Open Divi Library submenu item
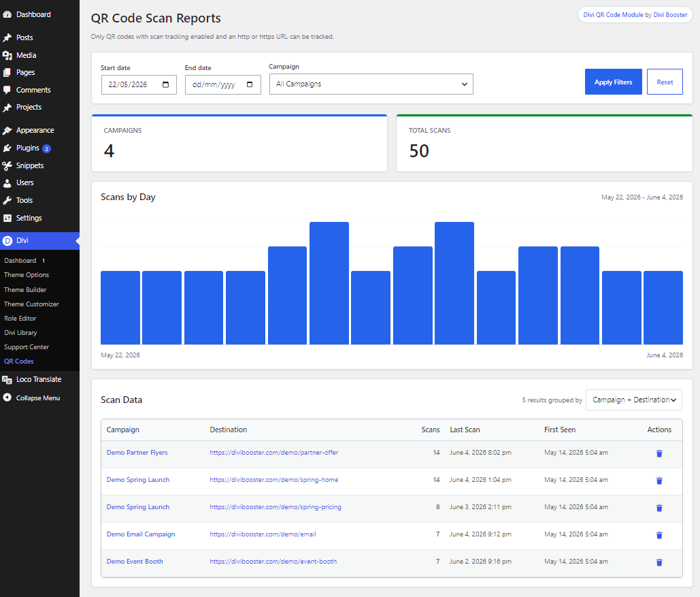 click(x=20, y=332)
